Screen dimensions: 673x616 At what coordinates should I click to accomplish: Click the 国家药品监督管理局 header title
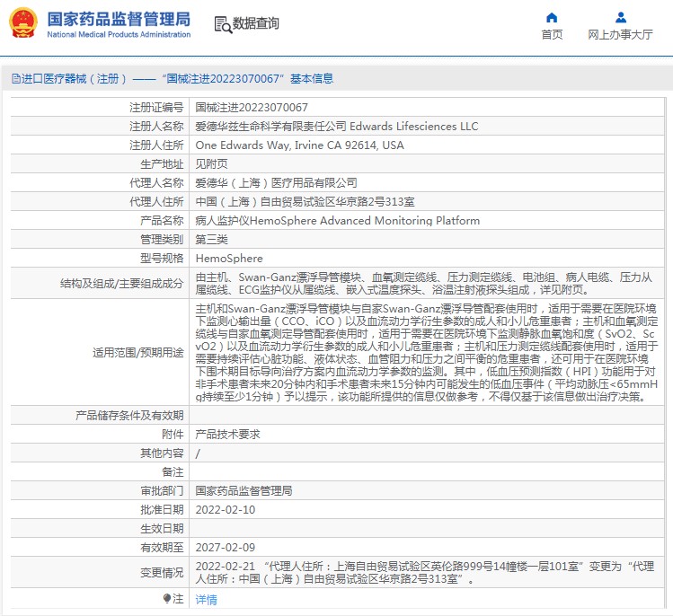pos(119,19)
